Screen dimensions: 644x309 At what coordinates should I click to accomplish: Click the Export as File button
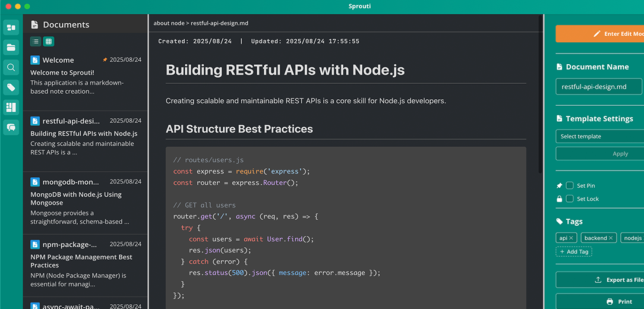(599, 280)
